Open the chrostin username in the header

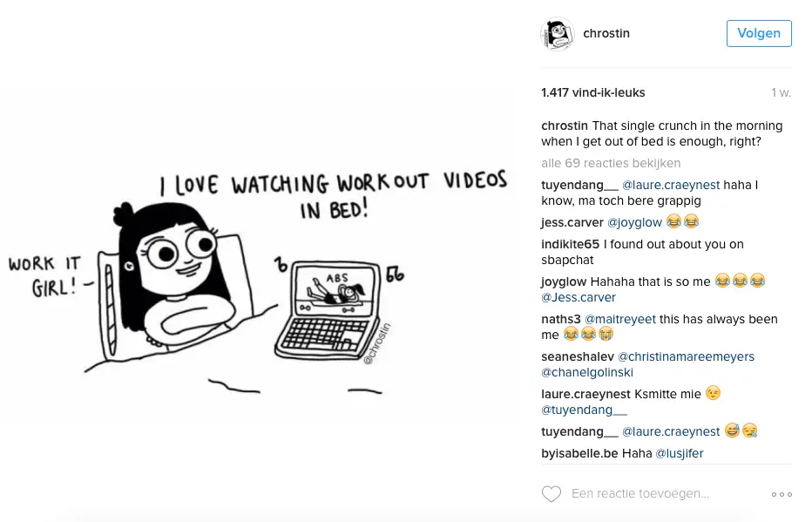606,33
